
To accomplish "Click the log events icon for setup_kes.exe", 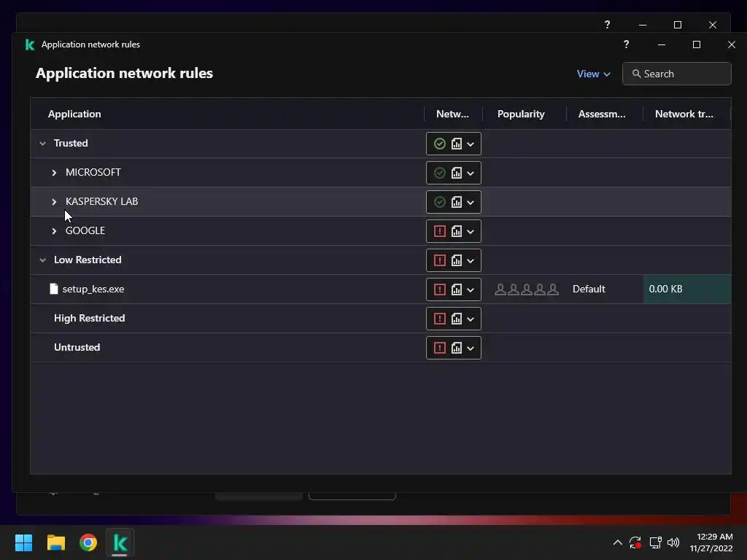I will pos(457,289).
